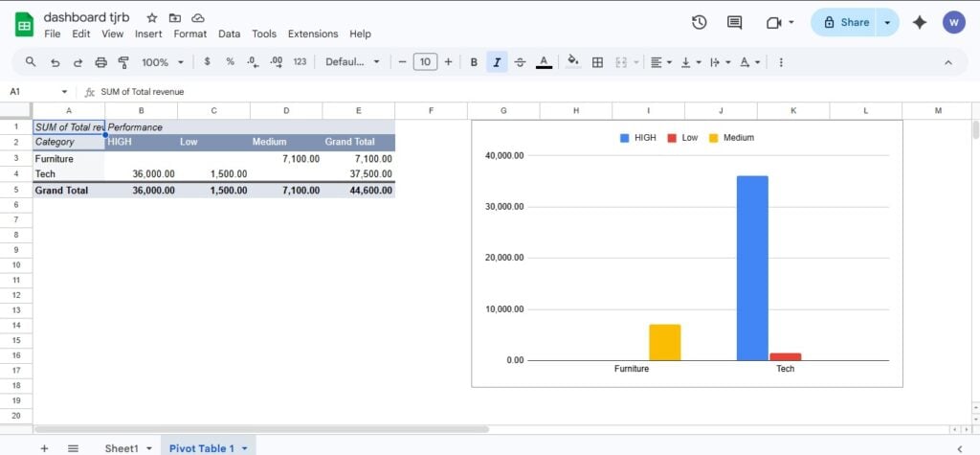980x455 pixels.
Task: Open the Help menu
Action: coord(360,34)
